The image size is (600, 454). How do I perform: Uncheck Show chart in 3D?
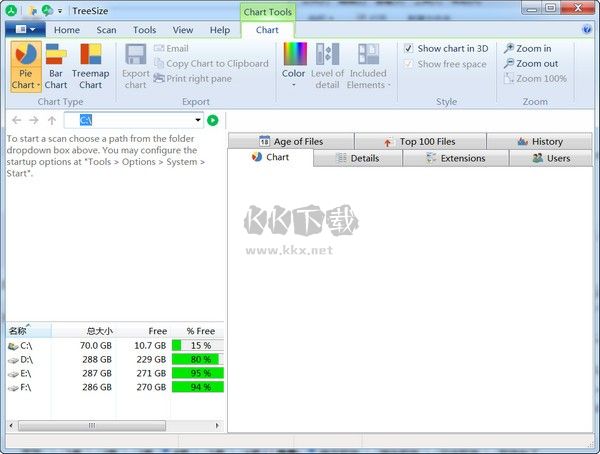click(x=409, y=49)
